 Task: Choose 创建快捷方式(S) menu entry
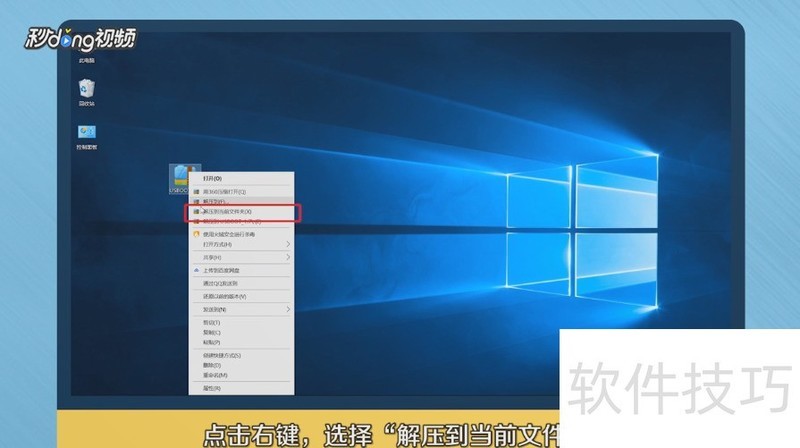pos(241,355)
